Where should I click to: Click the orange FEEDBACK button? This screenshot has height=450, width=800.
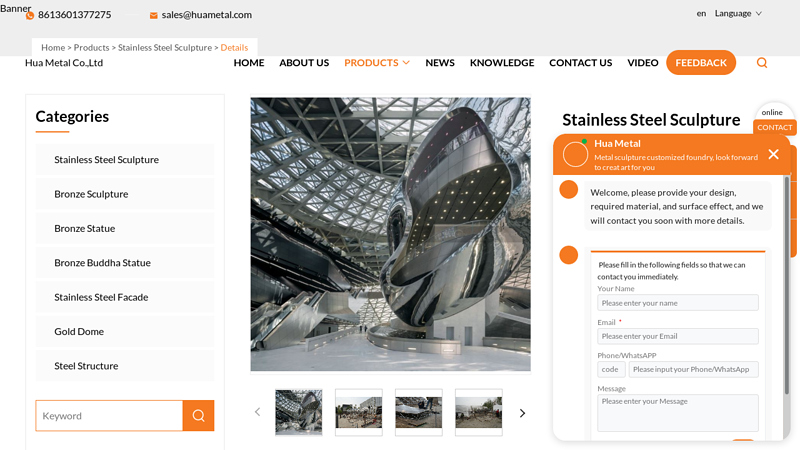pyautogui.click(x=701, y=63)
